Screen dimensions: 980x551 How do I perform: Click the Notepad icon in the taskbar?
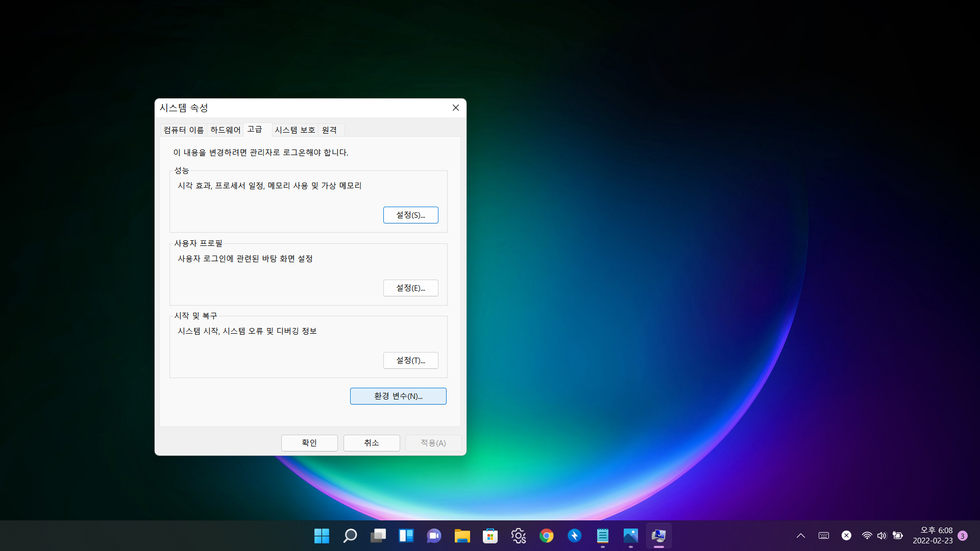coord(602,536)
